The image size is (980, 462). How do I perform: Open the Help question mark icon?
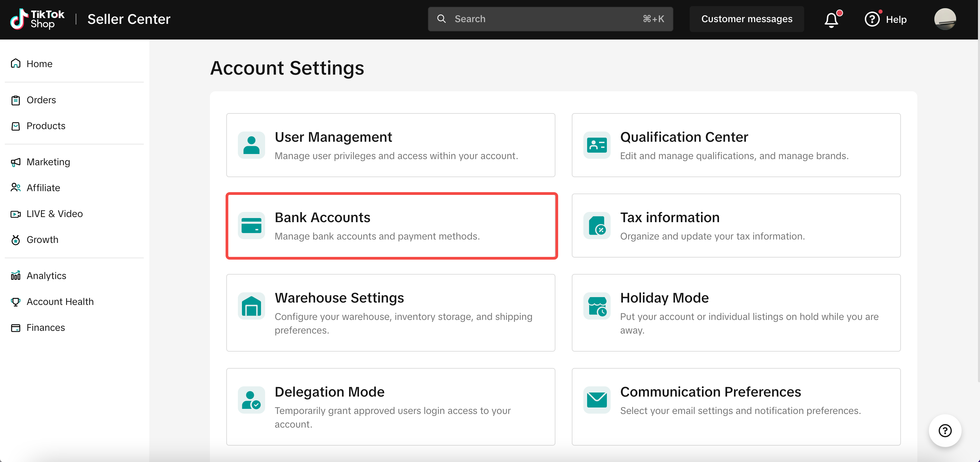tap(872, 19)
